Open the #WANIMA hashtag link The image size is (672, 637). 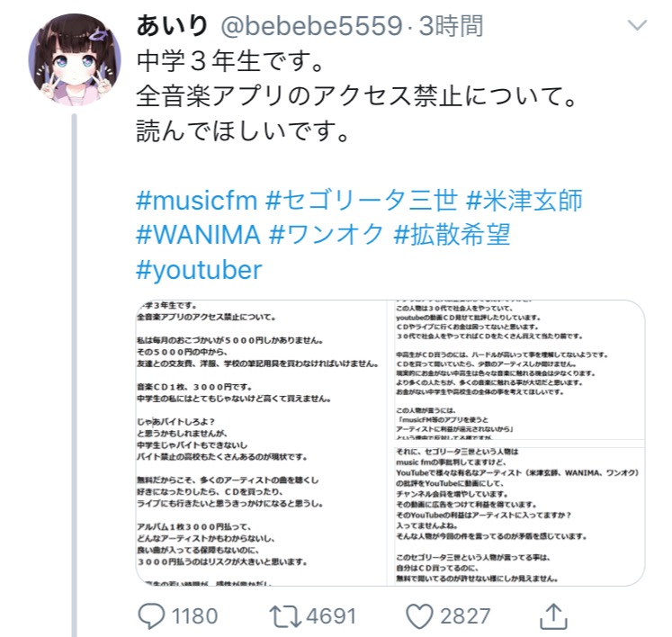point(199,235)
